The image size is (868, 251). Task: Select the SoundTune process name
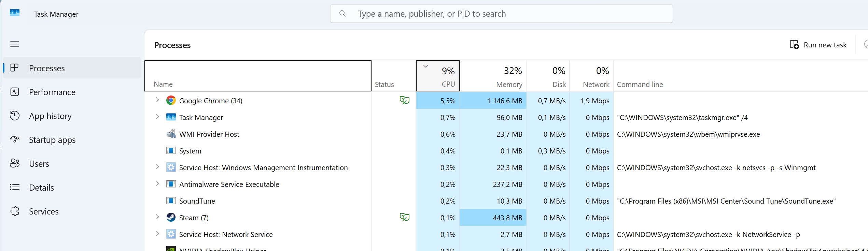[197, 201]
